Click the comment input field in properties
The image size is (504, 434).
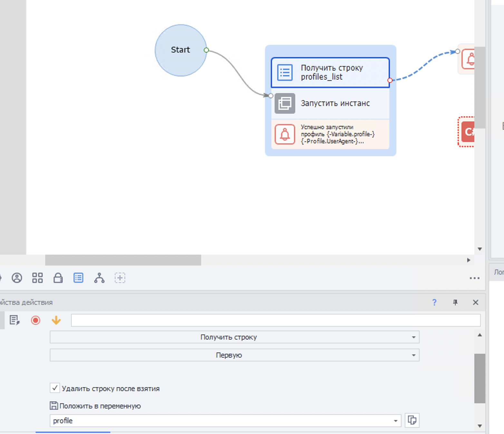(276, 320)
